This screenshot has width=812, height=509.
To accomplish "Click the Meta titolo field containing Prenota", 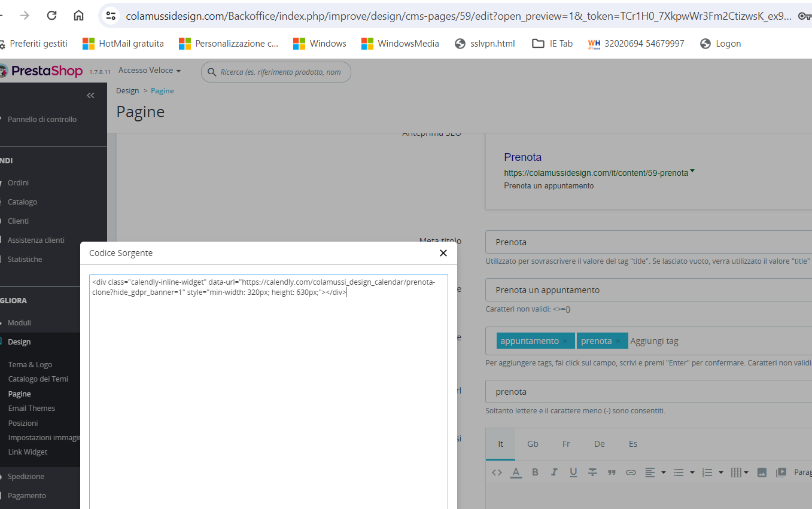I will [649, 242].
